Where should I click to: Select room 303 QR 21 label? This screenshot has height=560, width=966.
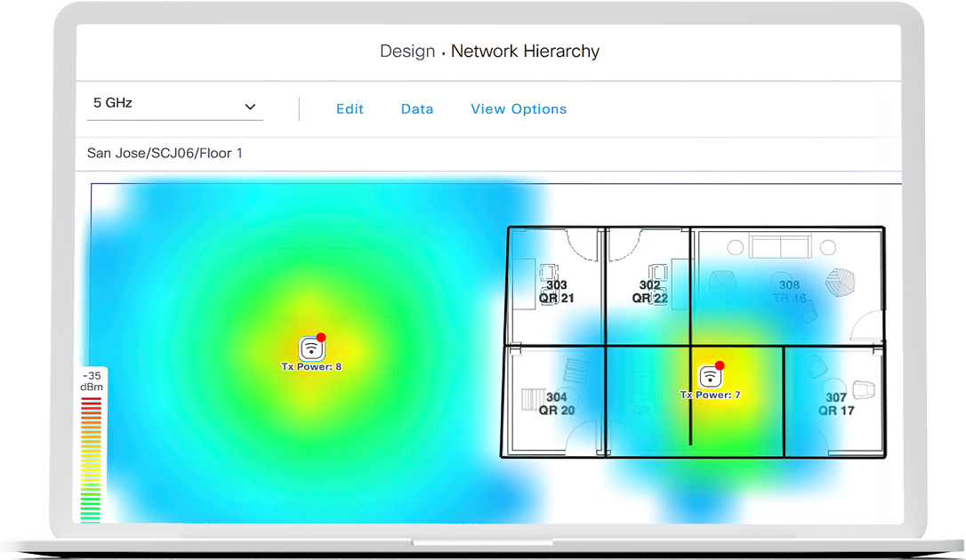[556, 292]
